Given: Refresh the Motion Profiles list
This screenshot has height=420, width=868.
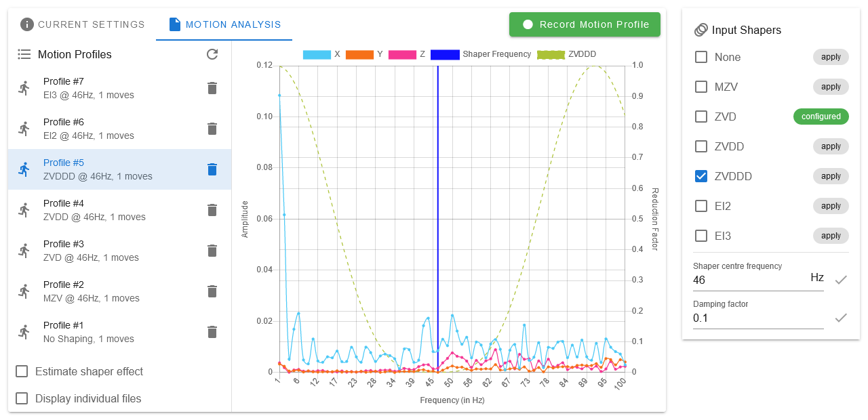Looking at the screenshot, I should [212, 54].
